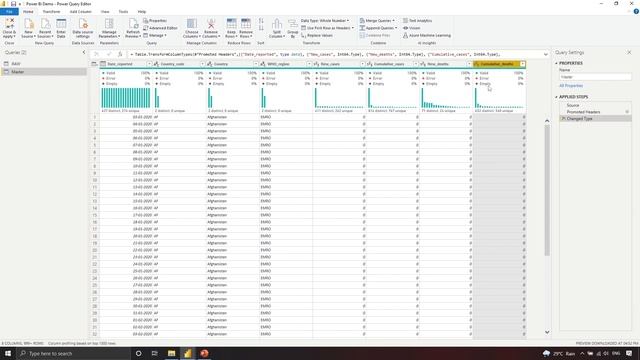Select the Source applied step
This screenshot has height=360, width=640.
click(x=596, y=105)
